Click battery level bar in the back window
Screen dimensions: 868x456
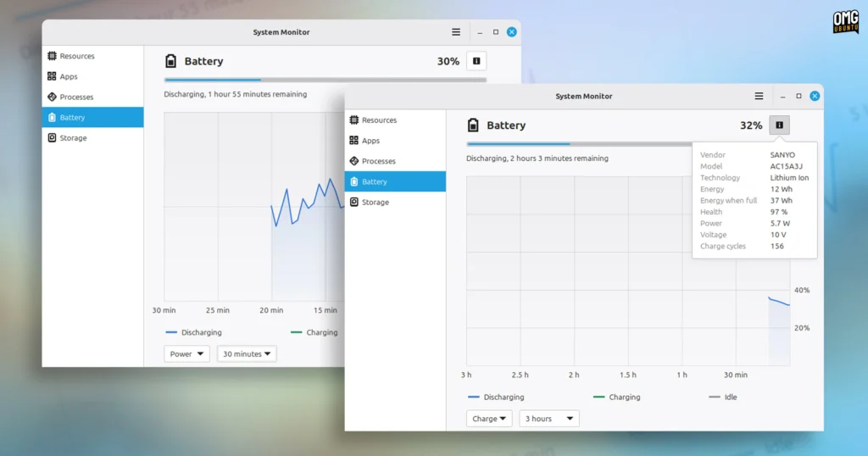pyautogui.click(x=325, y=80)
